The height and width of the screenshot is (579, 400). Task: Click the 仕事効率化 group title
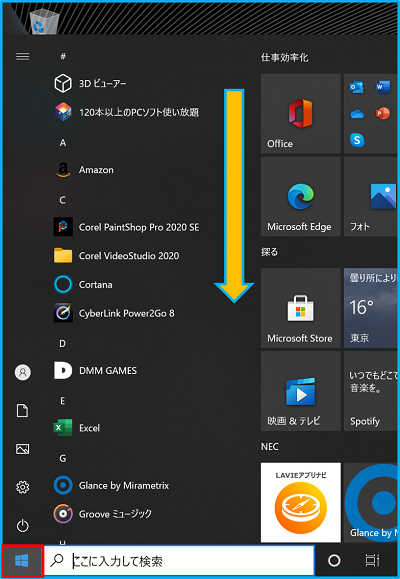284,57
